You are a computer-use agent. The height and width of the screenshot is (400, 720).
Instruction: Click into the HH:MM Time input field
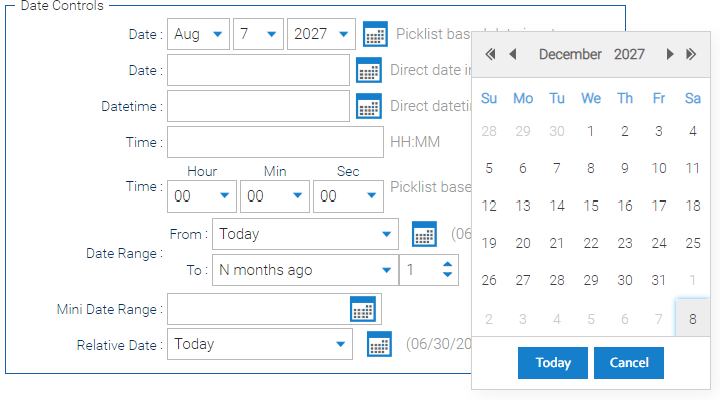pos(276,142)
